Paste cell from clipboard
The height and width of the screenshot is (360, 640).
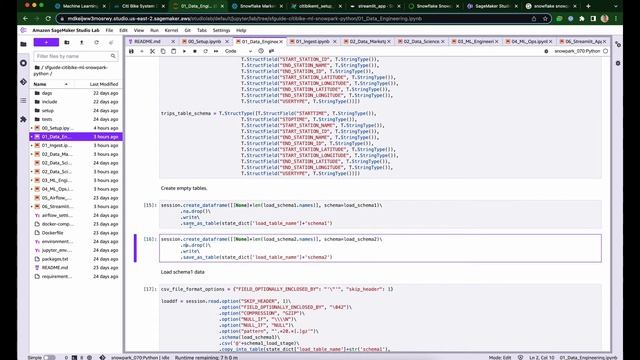173,51
